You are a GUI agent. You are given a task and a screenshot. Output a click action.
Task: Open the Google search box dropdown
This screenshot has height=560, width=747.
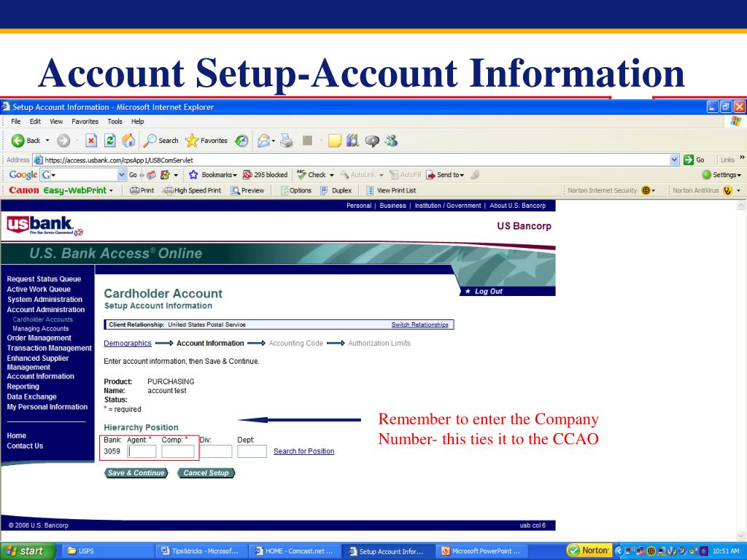pyautogui.click(x=122, y=175)
